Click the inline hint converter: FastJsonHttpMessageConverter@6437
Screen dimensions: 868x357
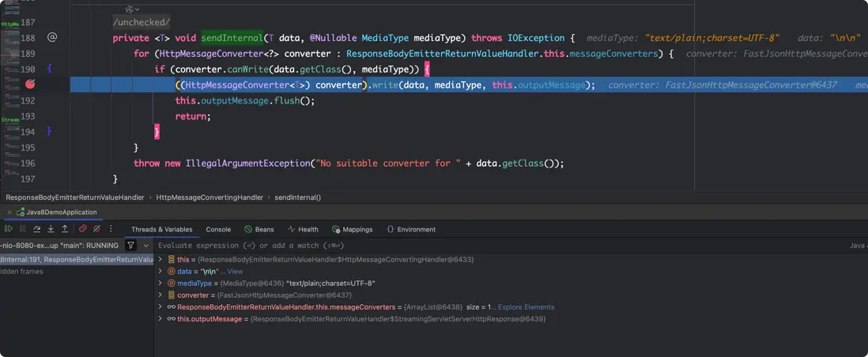click(722, 85)
